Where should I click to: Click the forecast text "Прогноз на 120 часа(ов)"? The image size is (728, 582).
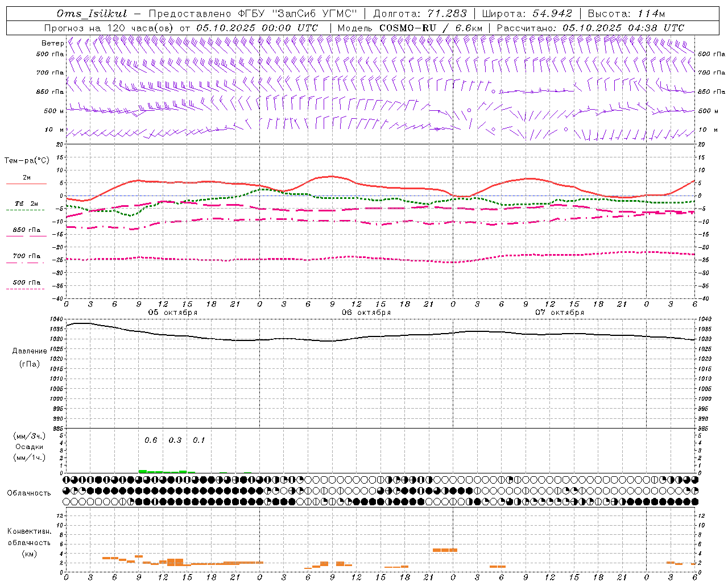(109, 28)
